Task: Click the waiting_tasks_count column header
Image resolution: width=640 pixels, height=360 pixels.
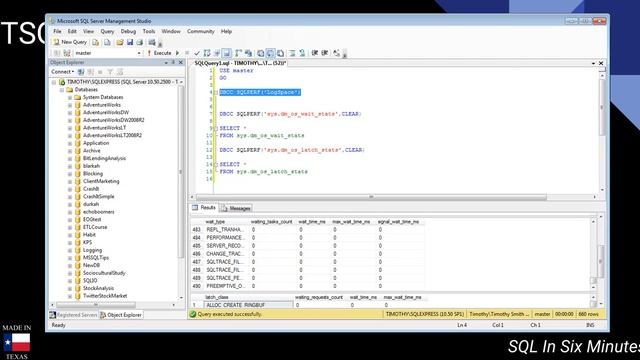Action: point(271,222)
